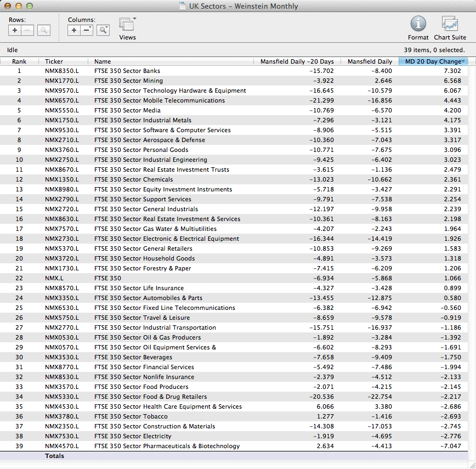Sort by the Ticker column header
Viewport: 476px width, 469px height.
pos(54,61)
